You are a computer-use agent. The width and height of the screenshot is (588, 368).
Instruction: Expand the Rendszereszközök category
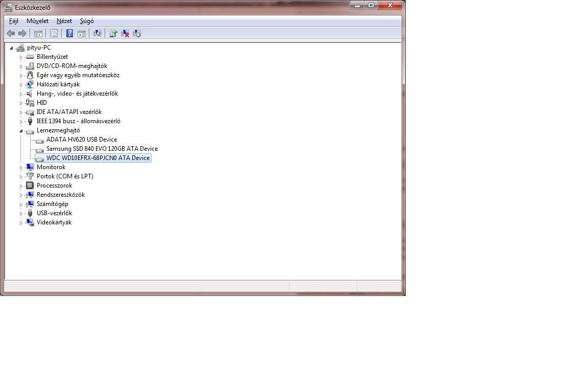click(21, 195)
